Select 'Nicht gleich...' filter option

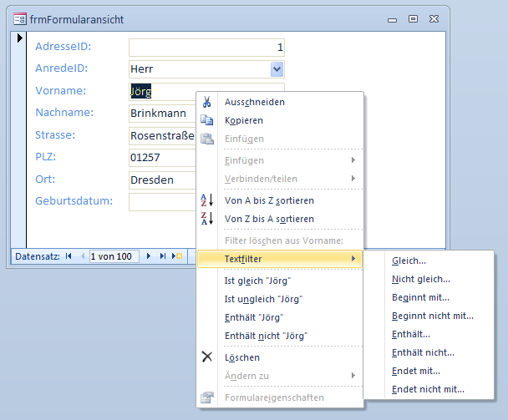tap(421, 279)
